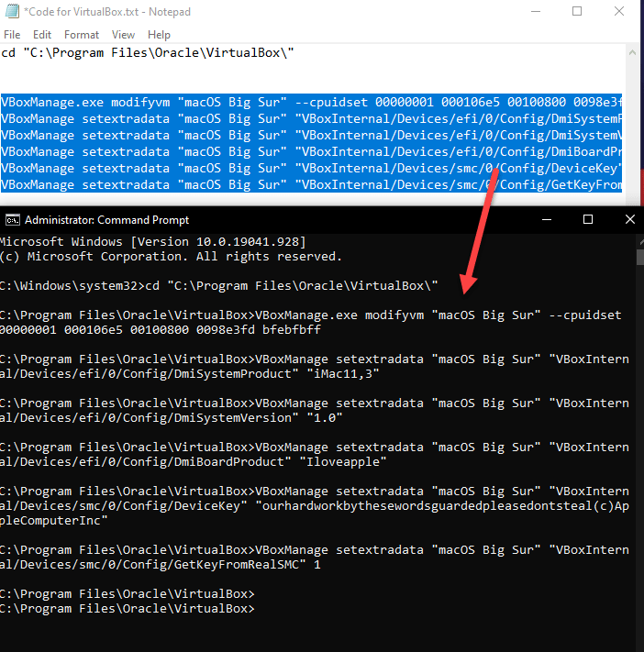Click the DmiSystemVersion "1.0" value in Command Prompt
Screen dimensions: 644x652
[325, 417]
